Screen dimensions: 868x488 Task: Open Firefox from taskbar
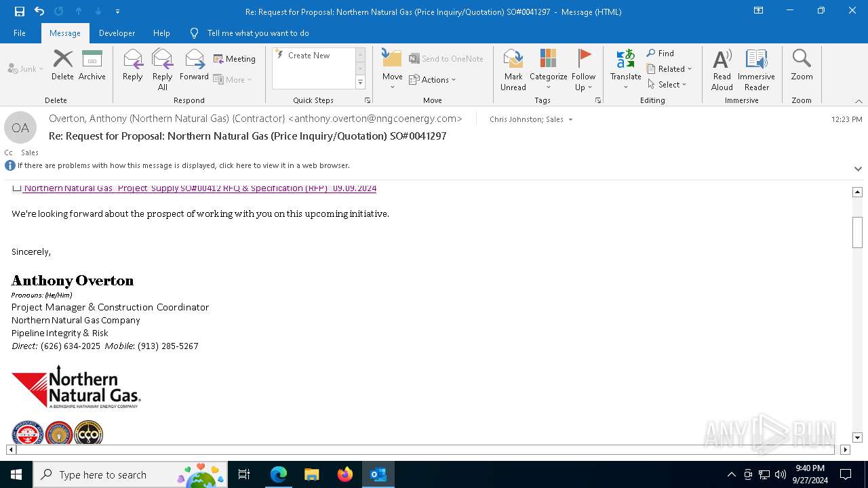click(345, 474)
